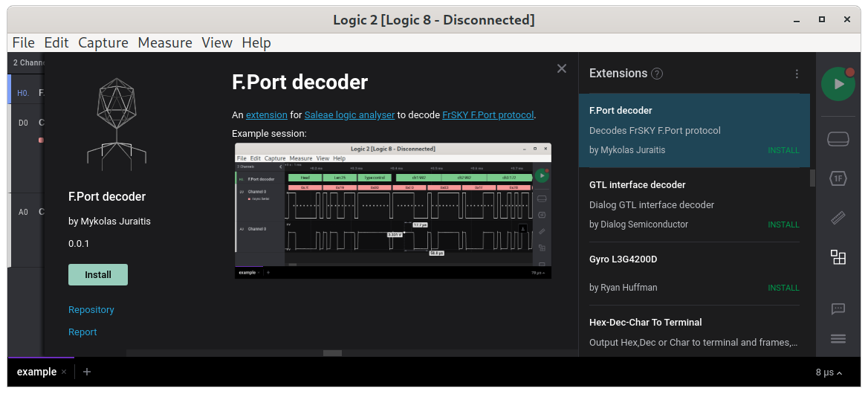Click the 'by Dialog Semiconductor' text

point(639,224)
